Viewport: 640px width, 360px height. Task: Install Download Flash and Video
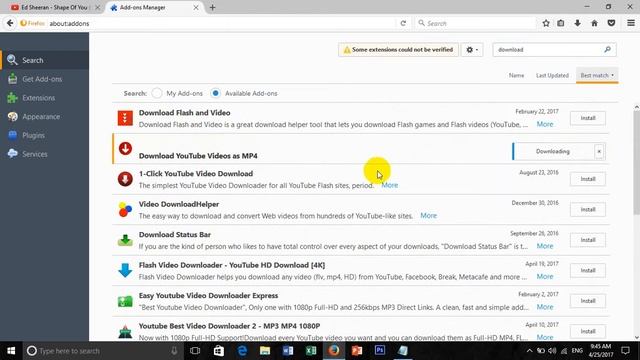coord(588,118)
